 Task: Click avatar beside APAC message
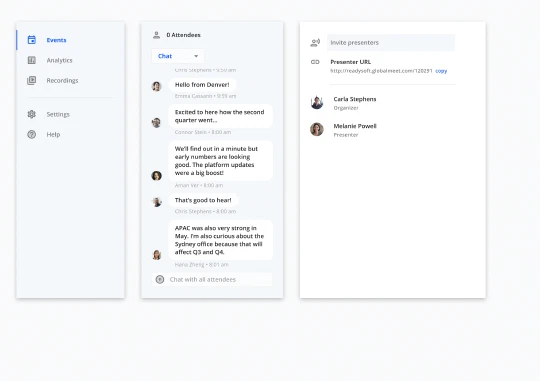tap(157, 255)
